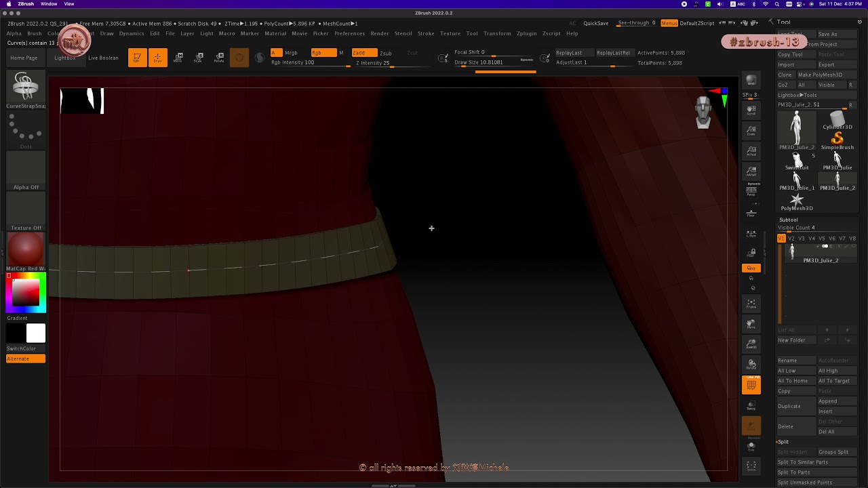Toggle the Menus button

669,23
